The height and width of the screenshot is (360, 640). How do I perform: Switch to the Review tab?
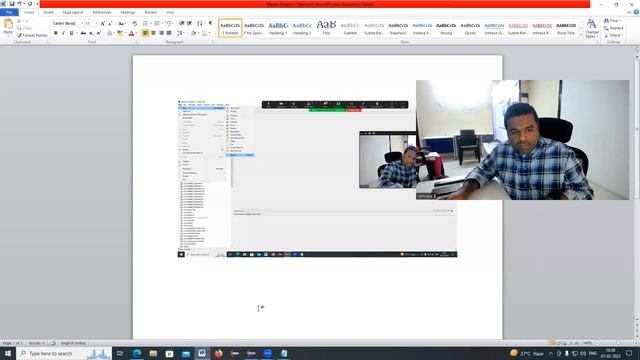150,12
